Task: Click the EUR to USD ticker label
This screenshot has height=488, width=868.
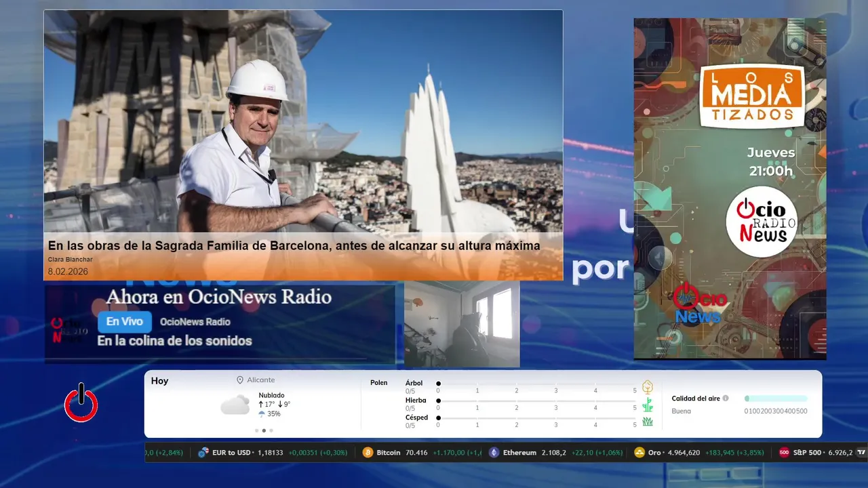Action: click(231, 453)
